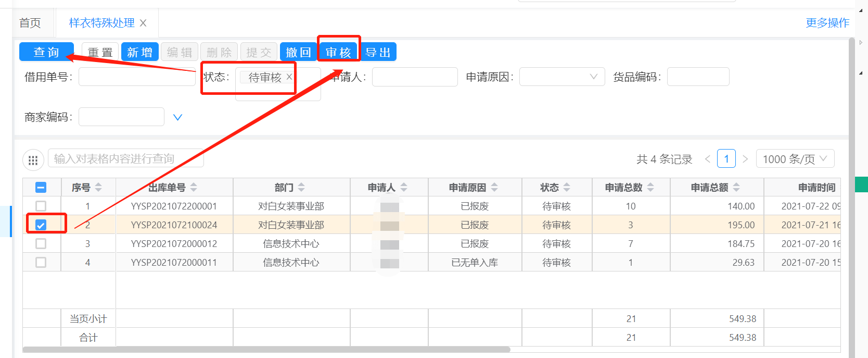Sort by 出库单号 column
This screenshot has height=358, width=868.
tap(194, 188)
